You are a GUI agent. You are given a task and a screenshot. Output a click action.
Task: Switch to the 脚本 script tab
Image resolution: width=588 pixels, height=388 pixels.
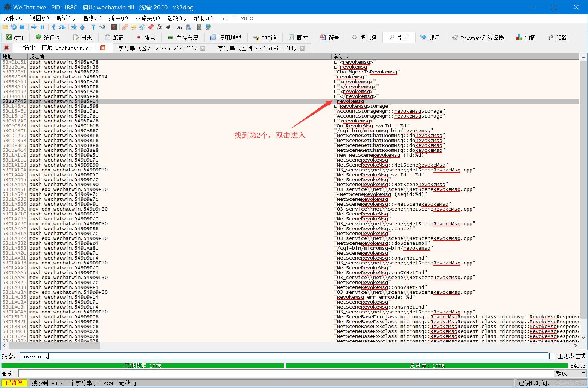(298, 38)
